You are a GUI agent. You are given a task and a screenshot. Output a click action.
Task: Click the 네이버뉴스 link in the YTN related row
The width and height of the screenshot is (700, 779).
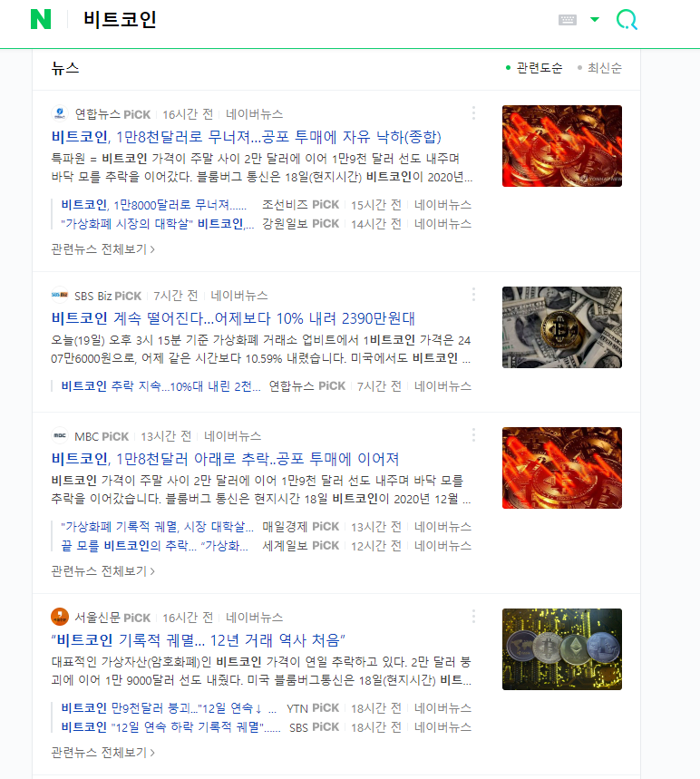tap(442, 708)
